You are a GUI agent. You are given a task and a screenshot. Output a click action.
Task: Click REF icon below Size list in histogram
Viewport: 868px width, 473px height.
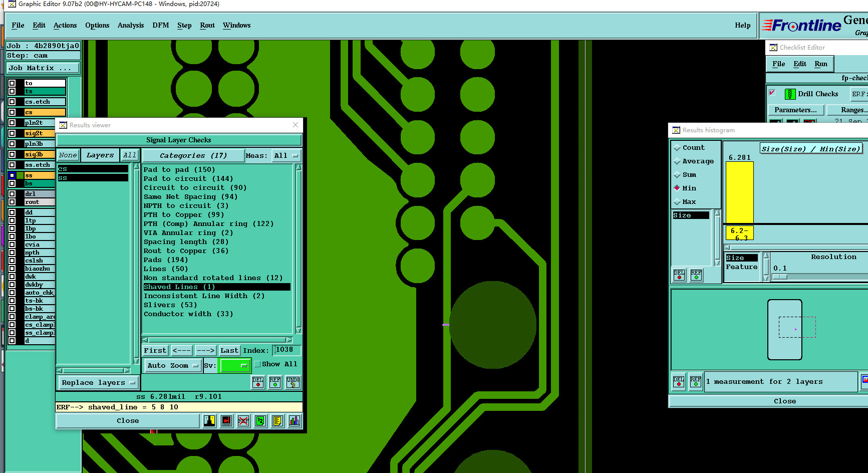(x=696, y=275)
